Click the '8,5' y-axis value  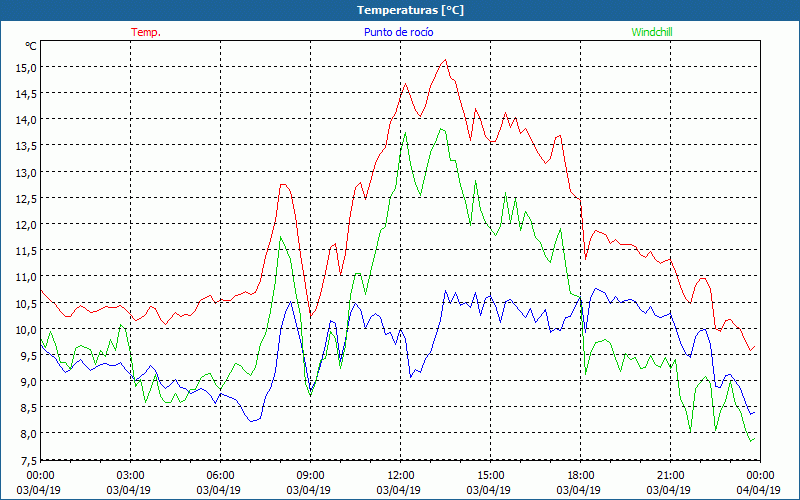29,408
